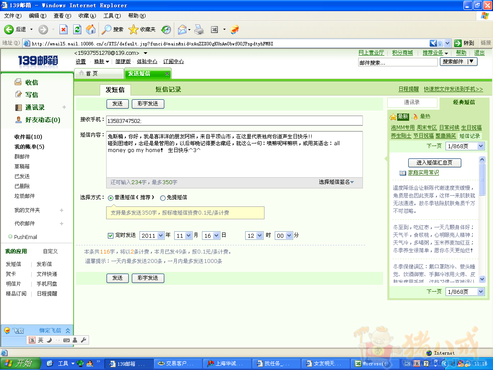The width and height of the screenshot is (493, 370).
Task: Click the IE Back arrow icon
Action: point(9,30)
